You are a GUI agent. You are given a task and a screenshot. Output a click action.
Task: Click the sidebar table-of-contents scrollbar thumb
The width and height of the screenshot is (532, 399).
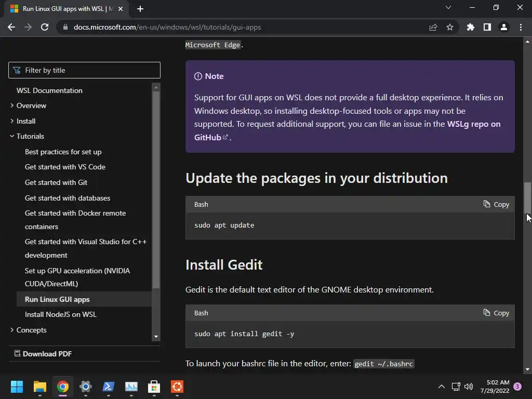tap(156, 190)
